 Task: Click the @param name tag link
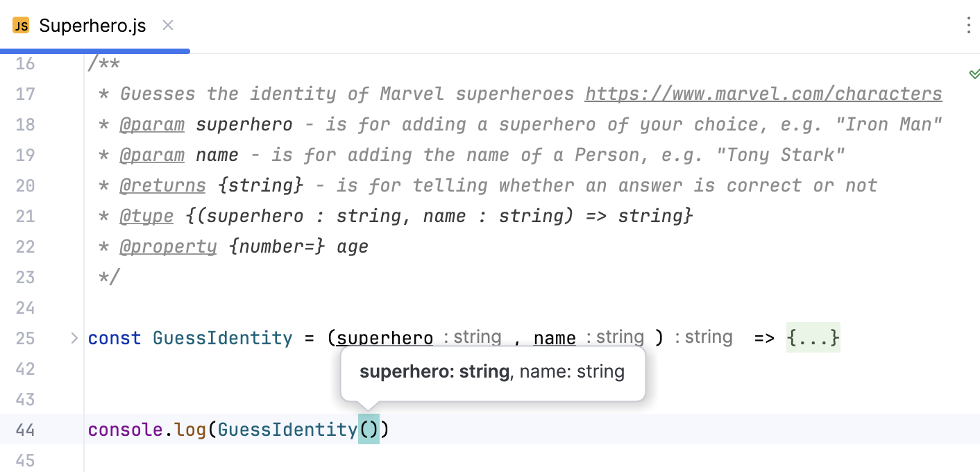(x=152, y=155)
